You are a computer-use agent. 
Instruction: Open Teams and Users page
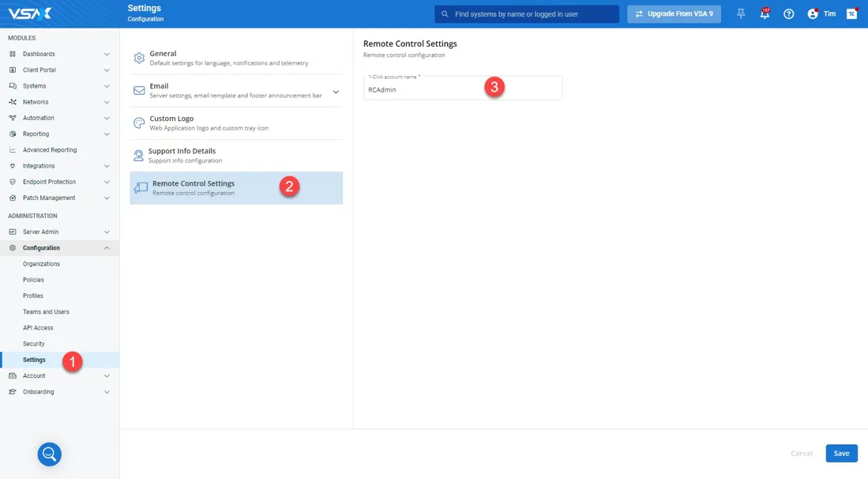(x=46, y=312)
